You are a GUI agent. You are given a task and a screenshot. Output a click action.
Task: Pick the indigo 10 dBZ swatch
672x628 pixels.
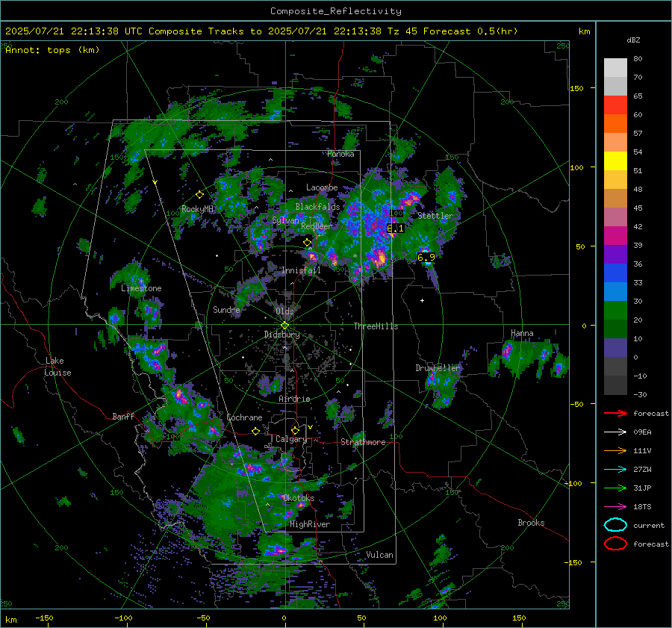point(615,348)
